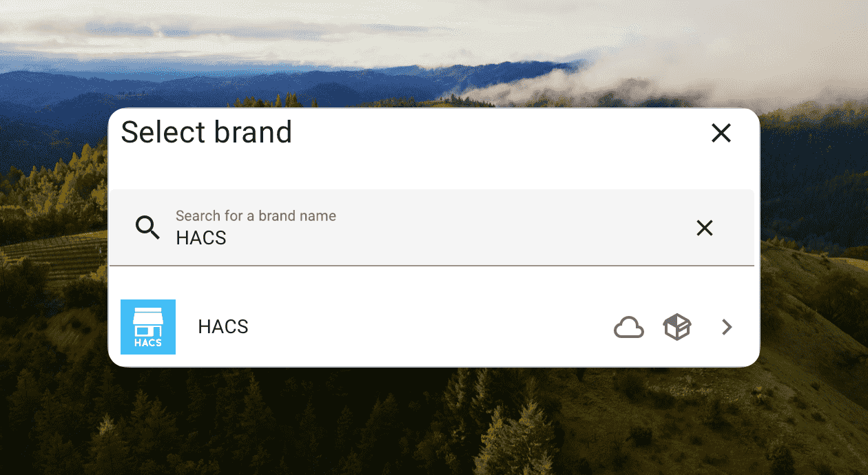Click the cloud dependency icon on HACS row
This screenshot has width=868, height=475.
click(x=628, y=328)
